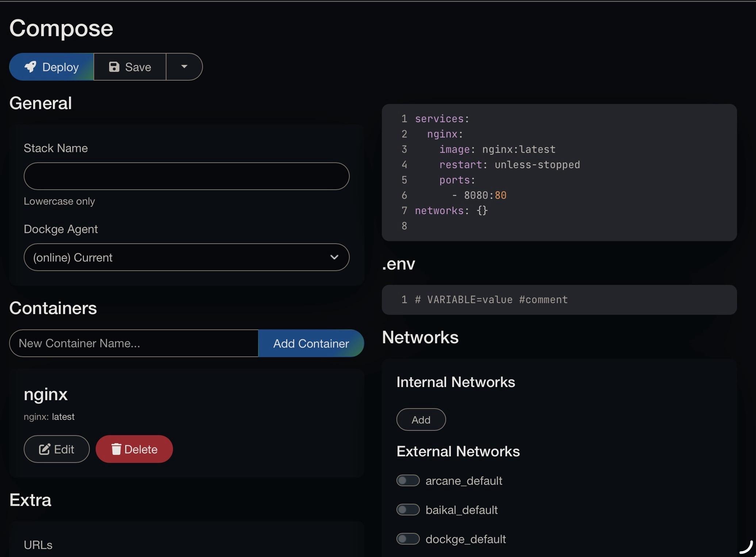Click the Deploy button label

pyautogui.click(x=61, y=67)
